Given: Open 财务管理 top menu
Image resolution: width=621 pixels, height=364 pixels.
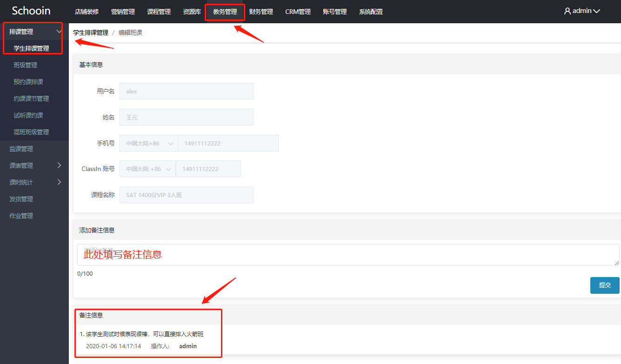Looking at the screenshot, I should 261,12.
